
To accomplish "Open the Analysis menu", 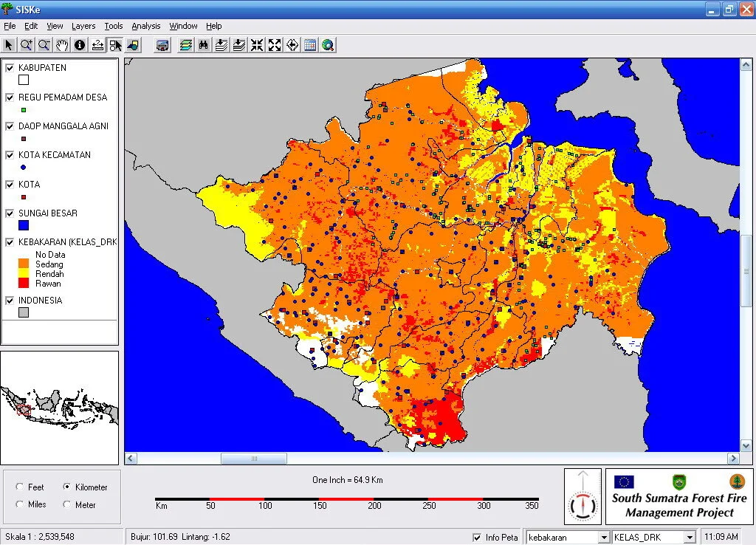I will pyautogui.click(x=145, y=26).
